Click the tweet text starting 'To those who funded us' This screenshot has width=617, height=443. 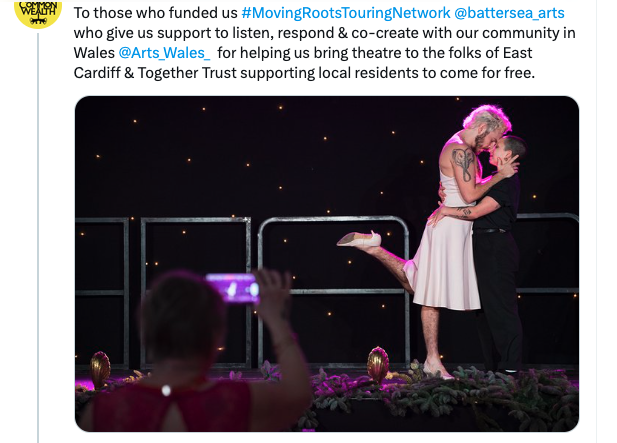324,43
